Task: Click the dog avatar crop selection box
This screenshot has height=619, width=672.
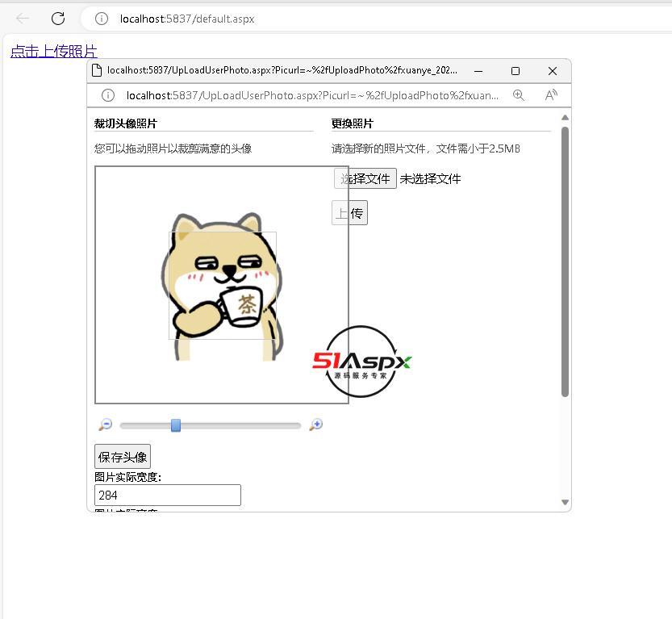Action: [223, 286]
